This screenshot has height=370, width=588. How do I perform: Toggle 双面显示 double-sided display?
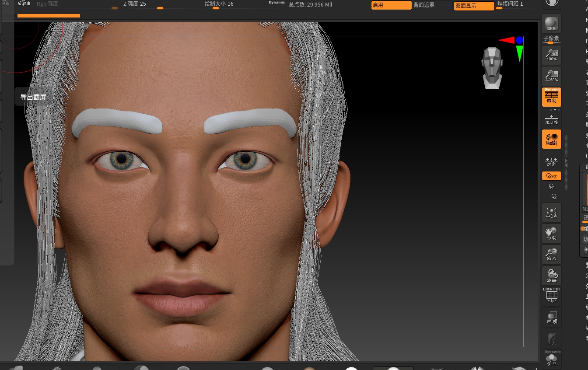tap(474, 6)
